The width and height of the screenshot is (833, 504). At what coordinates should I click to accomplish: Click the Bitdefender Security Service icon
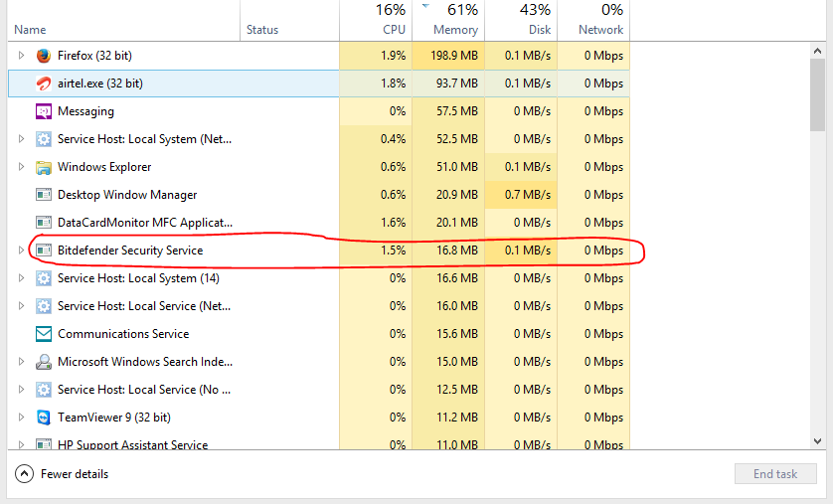(44, 251)
